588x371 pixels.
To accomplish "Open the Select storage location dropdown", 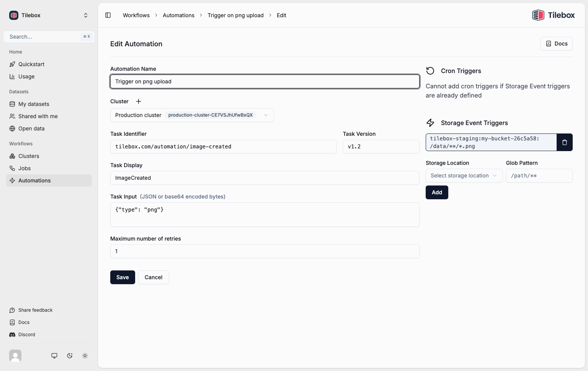I will [464, 176].
